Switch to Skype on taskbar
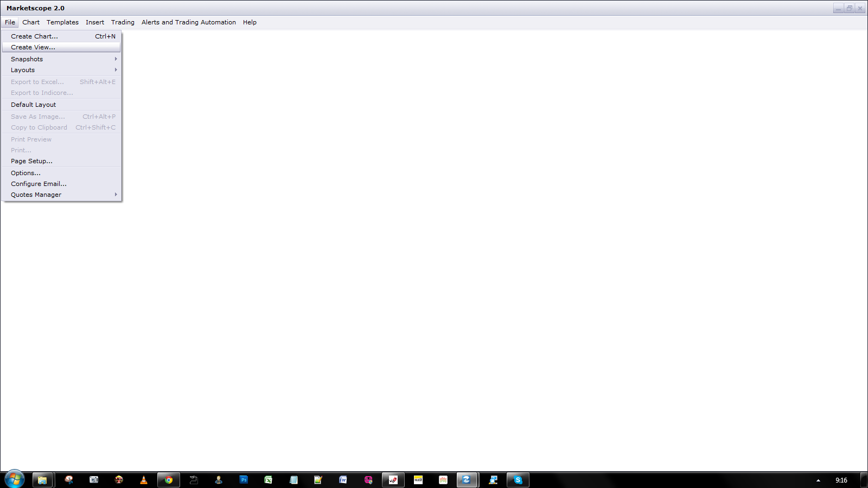868x488 pixels. click(x=518, y=480)
